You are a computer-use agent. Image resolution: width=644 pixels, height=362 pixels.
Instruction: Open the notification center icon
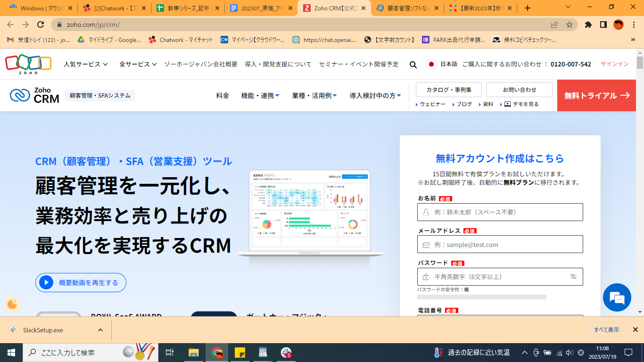tap(628, 352)
